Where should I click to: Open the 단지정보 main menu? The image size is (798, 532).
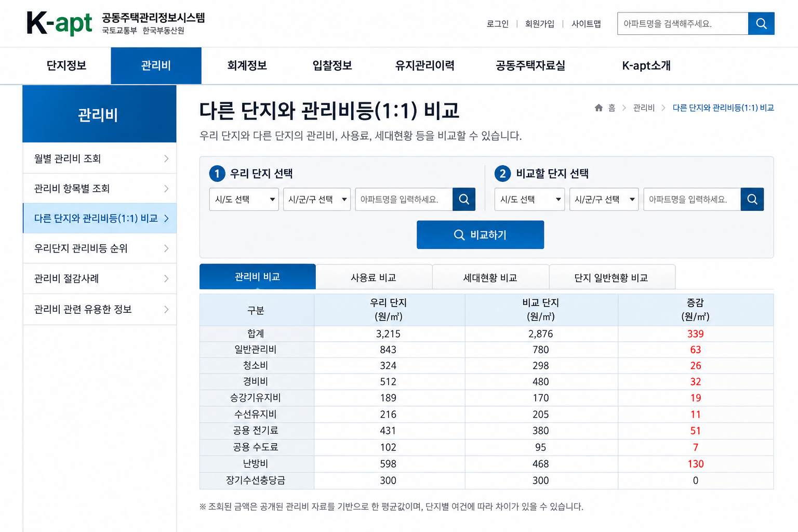[66, 65]
